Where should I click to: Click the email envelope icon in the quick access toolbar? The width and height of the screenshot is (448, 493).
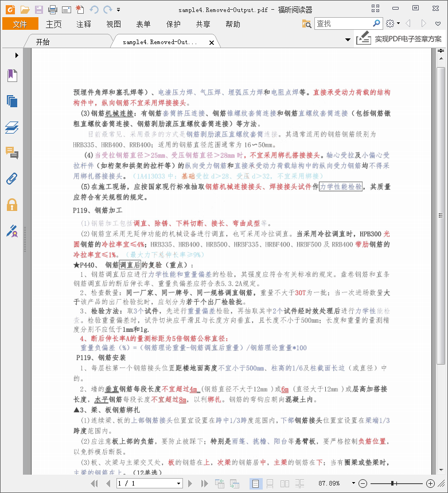pyautogui.click(x=67, y=10)
